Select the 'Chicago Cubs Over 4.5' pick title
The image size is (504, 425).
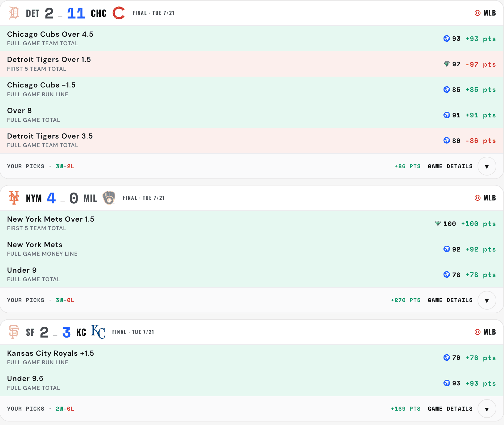[50, 34]
